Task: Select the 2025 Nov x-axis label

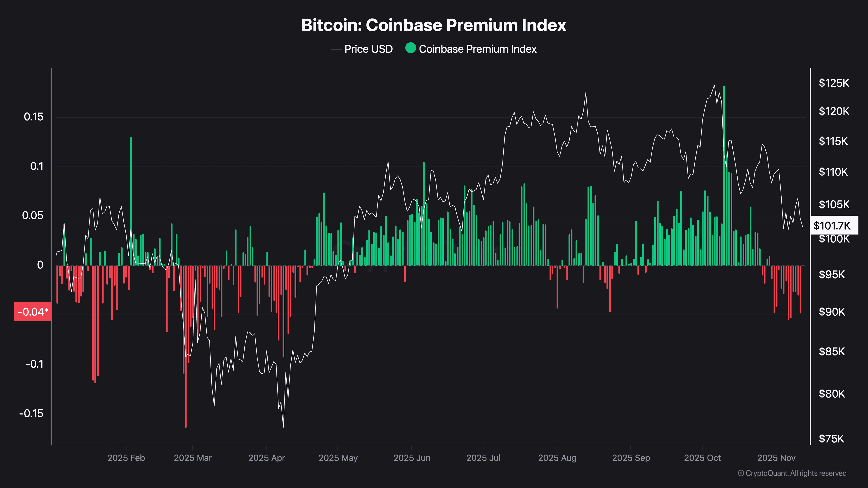Action: tap(776, 458)
